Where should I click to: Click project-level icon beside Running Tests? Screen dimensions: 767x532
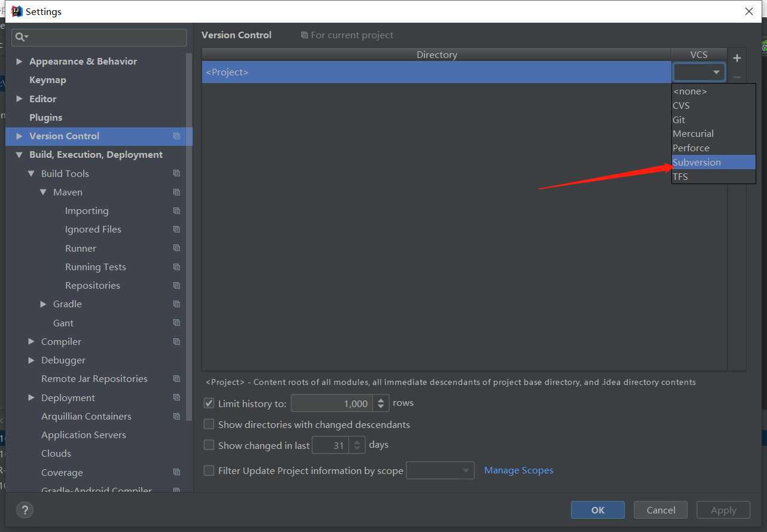176,267
